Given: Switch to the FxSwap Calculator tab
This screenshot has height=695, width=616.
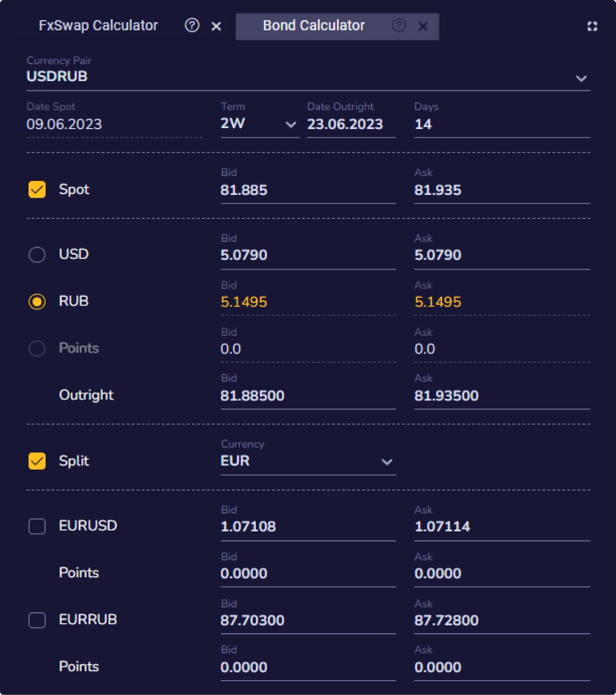Looking at the screenshot, I should point(98,26).
